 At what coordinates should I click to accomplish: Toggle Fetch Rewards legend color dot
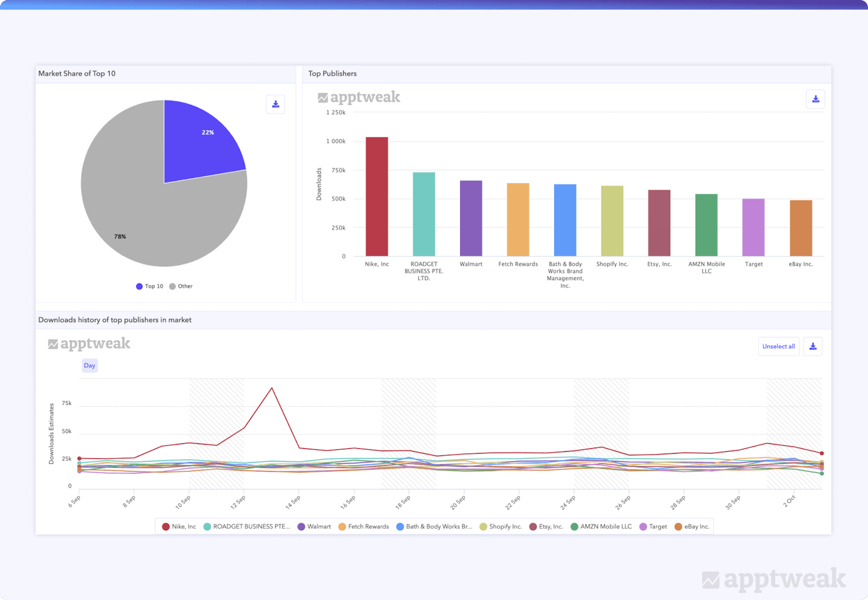[x=342, y=527]
